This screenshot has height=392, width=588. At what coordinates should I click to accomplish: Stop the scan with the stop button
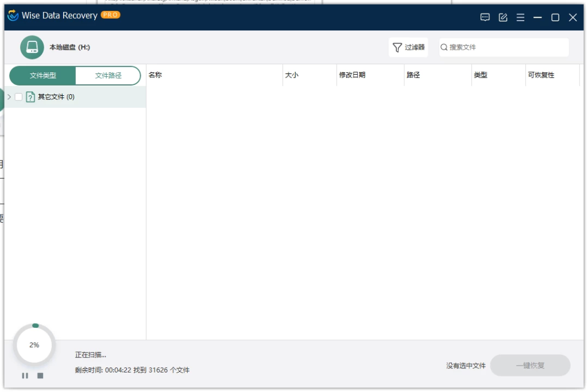40,375
